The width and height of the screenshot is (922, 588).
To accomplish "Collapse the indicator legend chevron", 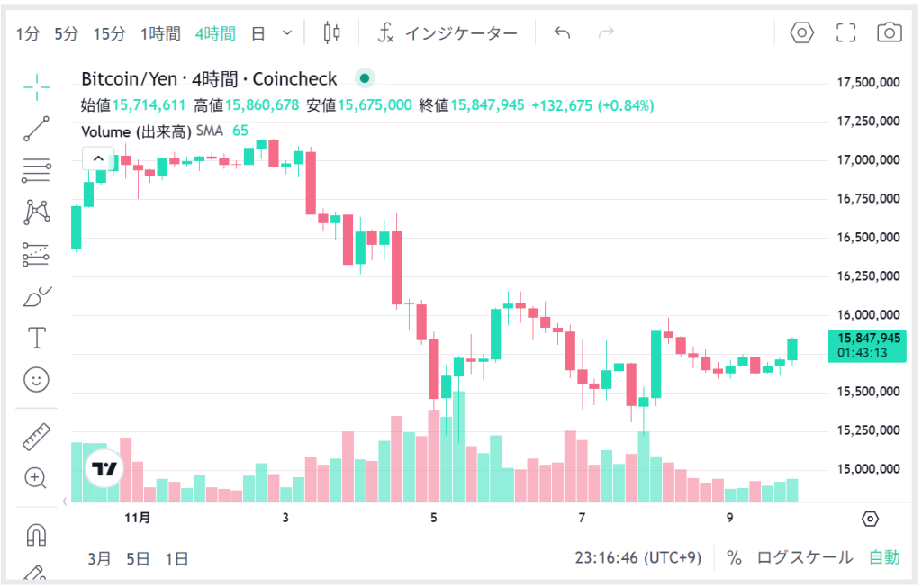I will coord(98,159).
